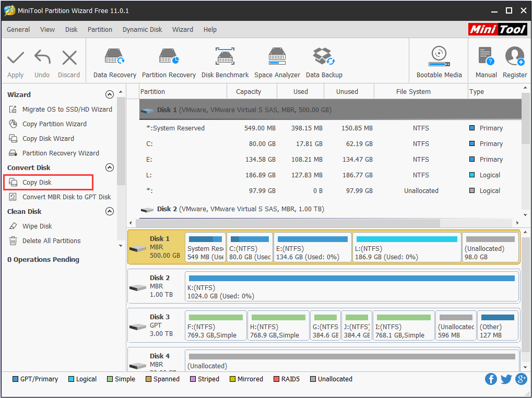Click the Simple legend green swatch
This screenshot has height=398, width=532.
pyautogui.click(x=110, y=379)
